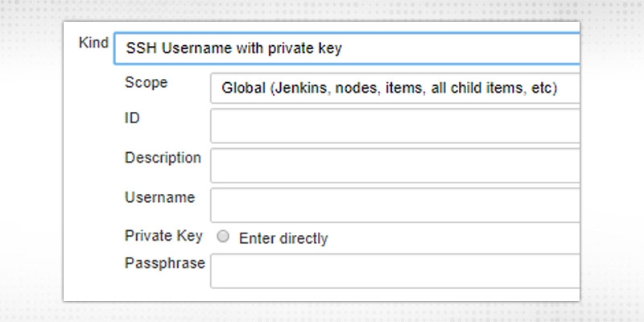Click the ID label text
Viewport: 644px width, 322px height.
[x=132, y=118]
